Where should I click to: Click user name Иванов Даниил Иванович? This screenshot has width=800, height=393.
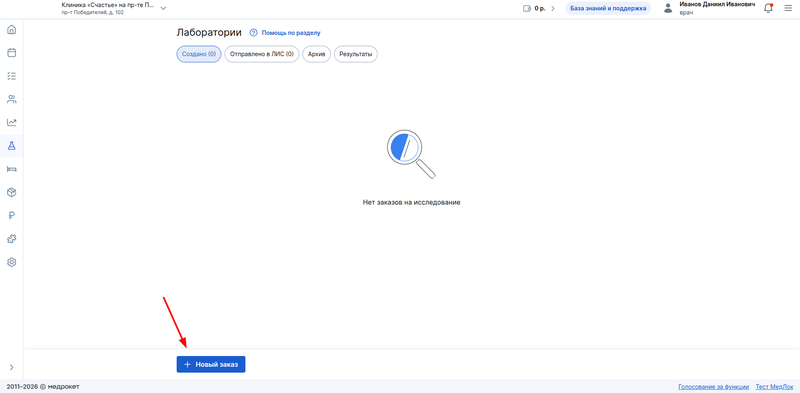coord(718,4)
